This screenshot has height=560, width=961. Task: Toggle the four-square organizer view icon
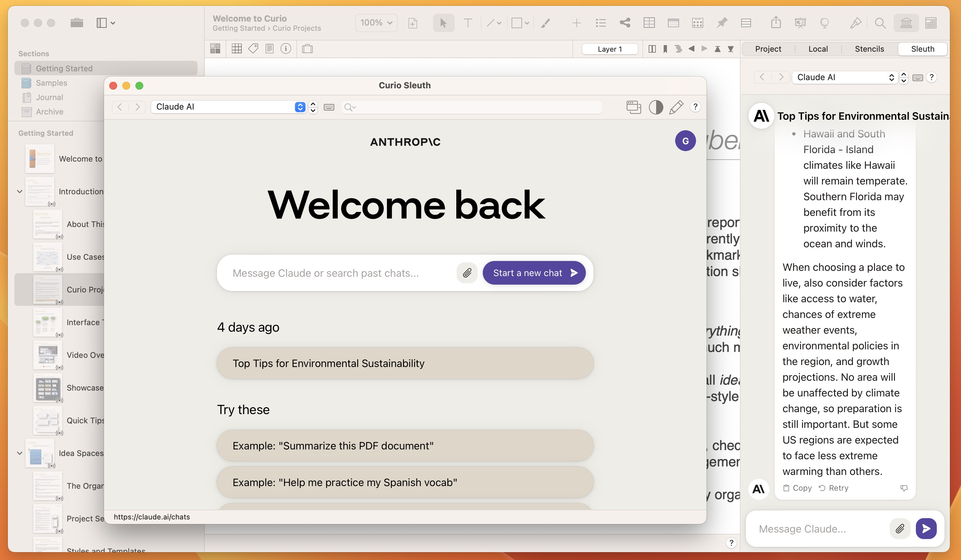[216, 48]
